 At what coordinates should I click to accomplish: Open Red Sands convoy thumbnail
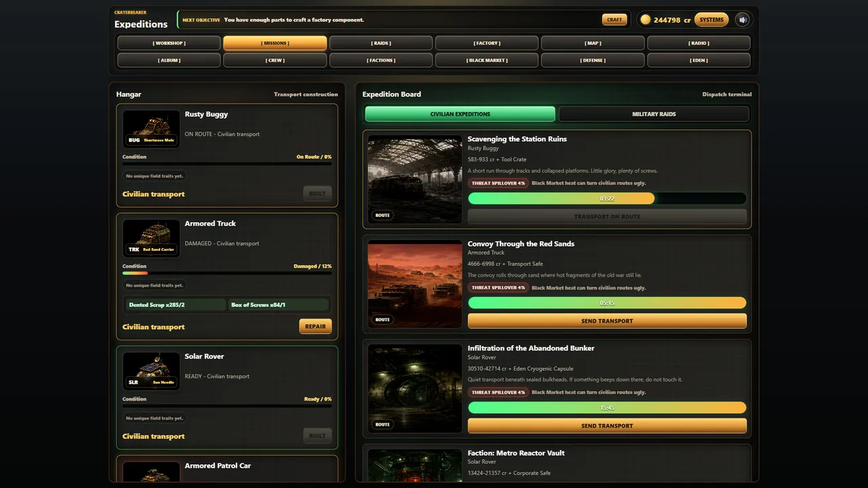click(x=415, y=284)
